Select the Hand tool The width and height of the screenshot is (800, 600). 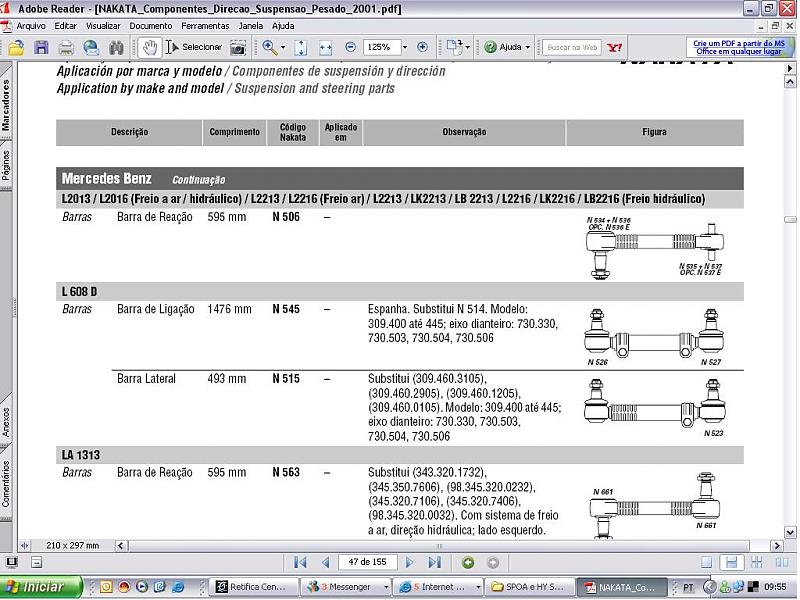149,47
